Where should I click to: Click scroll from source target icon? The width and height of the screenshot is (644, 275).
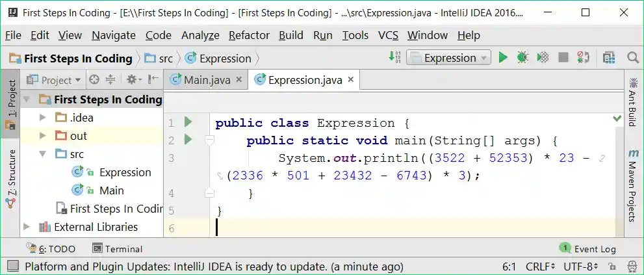(x=94, y=80)
